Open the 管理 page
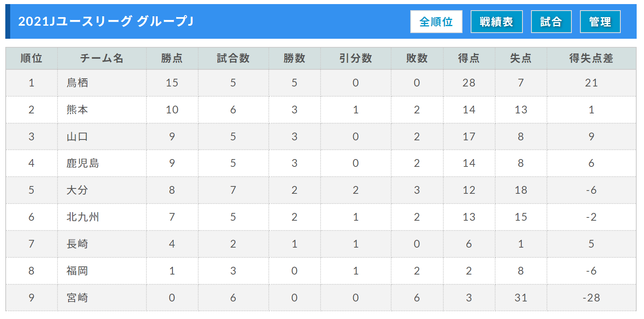 pos(600,22)
